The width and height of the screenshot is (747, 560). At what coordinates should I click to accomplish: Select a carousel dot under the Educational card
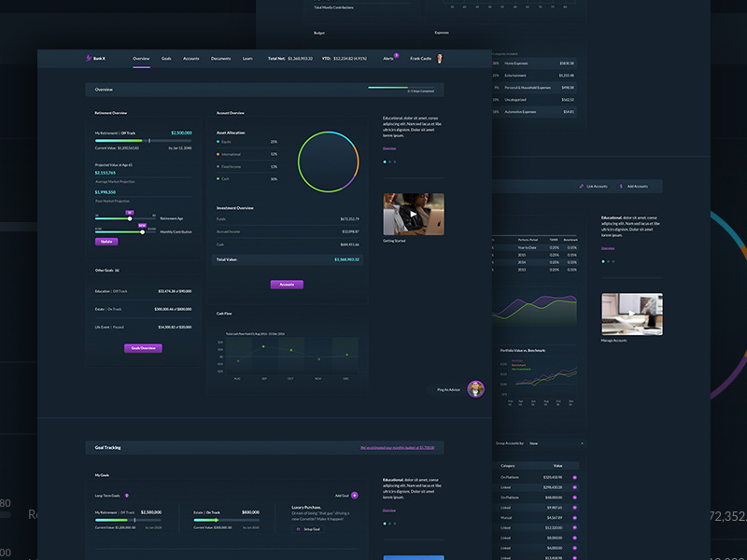tap(385, 161)
